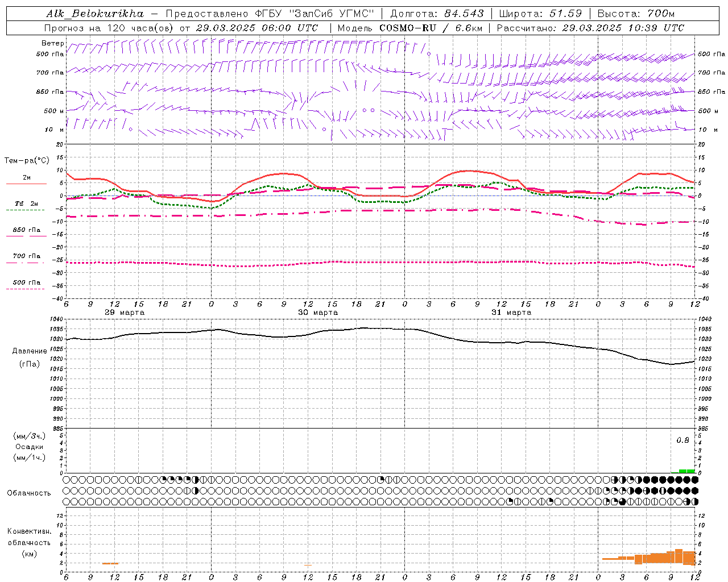Select the date label 29 марта

tap(125, 313)
